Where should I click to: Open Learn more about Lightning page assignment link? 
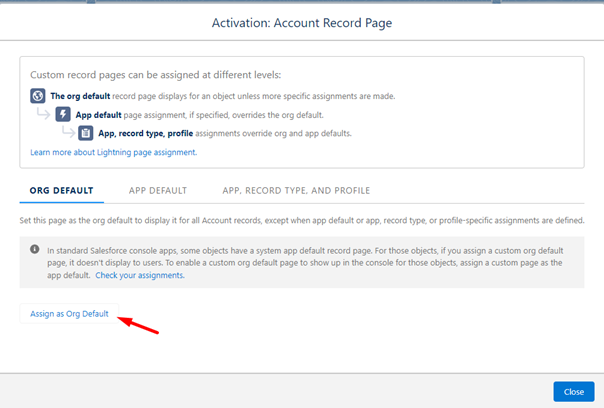(114, 153)
